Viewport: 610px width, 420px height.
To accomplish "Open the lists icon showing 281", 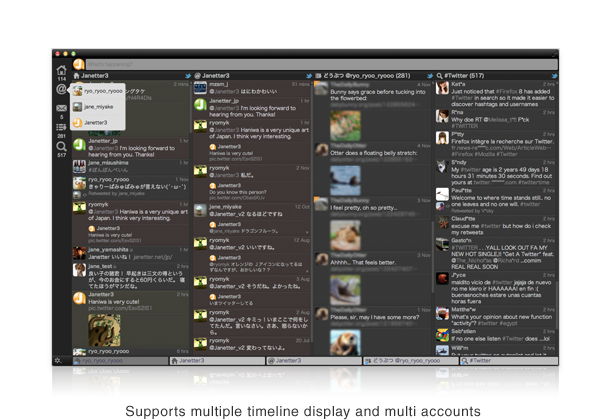I will 61,127.
